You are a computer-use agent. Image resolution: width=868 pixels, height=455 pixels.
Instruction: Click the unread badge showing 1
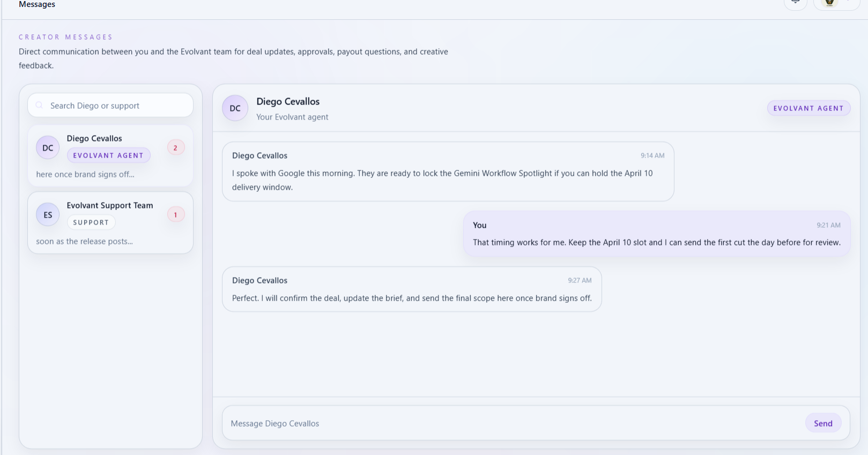click(x=175, y=215)
